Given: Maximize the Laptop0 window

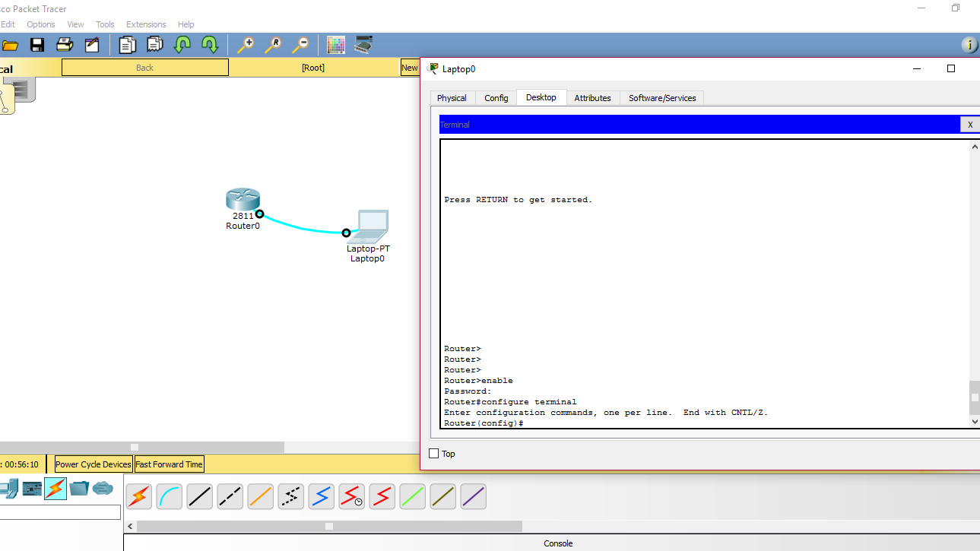Looking at the screenshot, I should coord(950,68).
